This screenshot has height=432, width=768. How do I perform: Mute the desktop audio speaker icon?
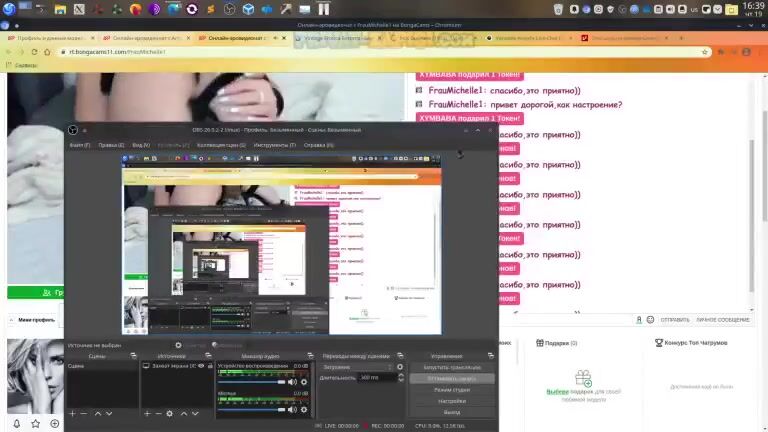click(292, 382)
